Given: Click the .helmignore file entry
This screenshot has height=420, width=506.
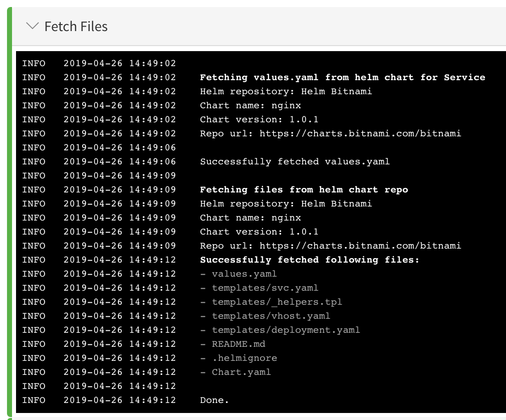Looking at the screenshot, I should pyautogui.click(x=238, y=358).
